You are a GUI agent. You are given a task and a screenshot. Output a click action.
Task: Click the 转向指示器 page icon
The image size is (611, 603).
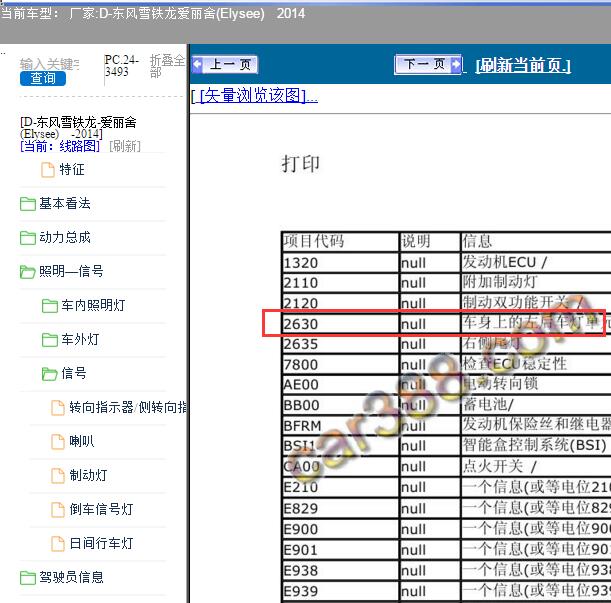tap(58, 408)
